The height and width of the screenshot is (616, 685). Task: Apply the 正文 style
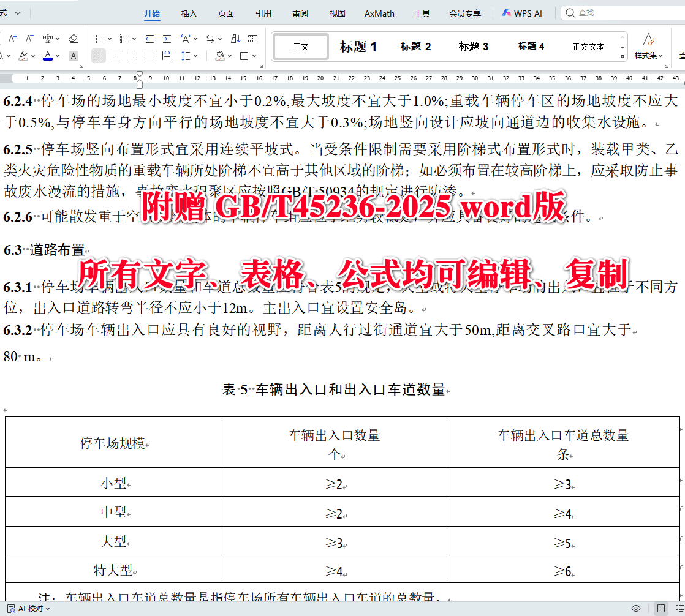(x=300, y=46)
